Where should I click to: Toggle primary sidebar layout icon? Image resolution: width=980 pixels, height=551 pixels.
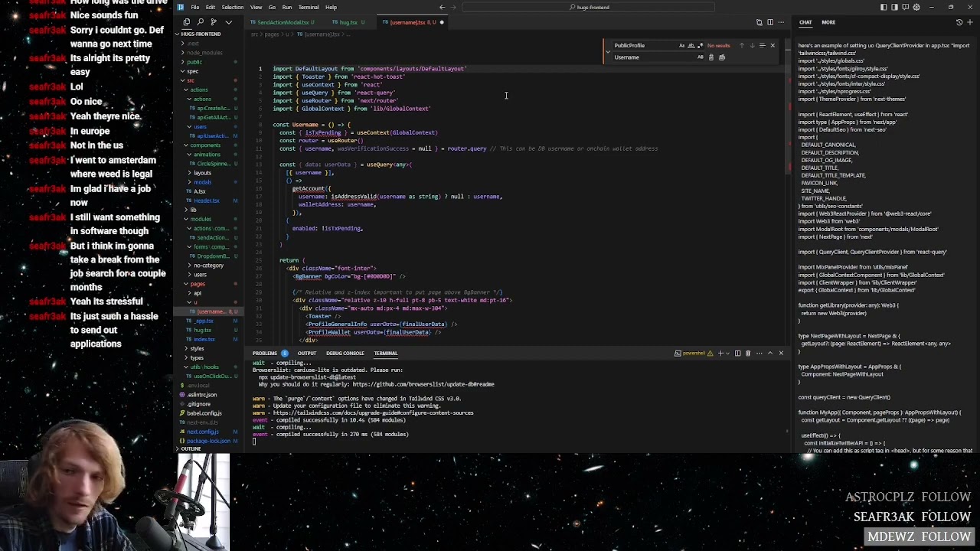tap(884, 7)
